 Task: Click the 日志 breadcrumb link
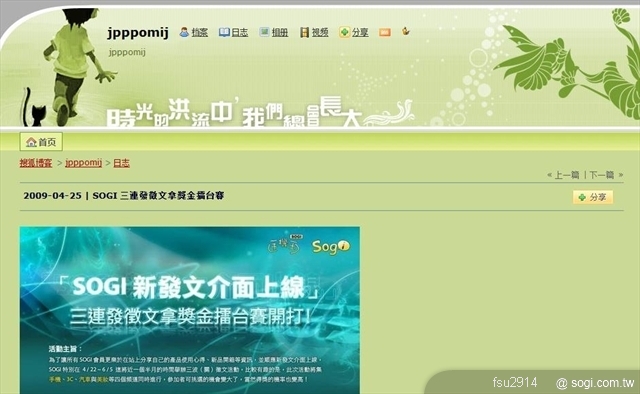tap(121, 163)
